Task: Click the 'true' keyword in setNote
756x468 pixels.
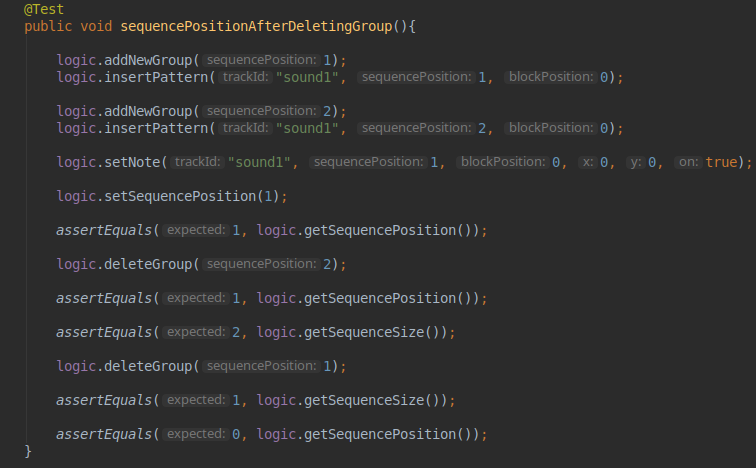Action: pos(721,162)
